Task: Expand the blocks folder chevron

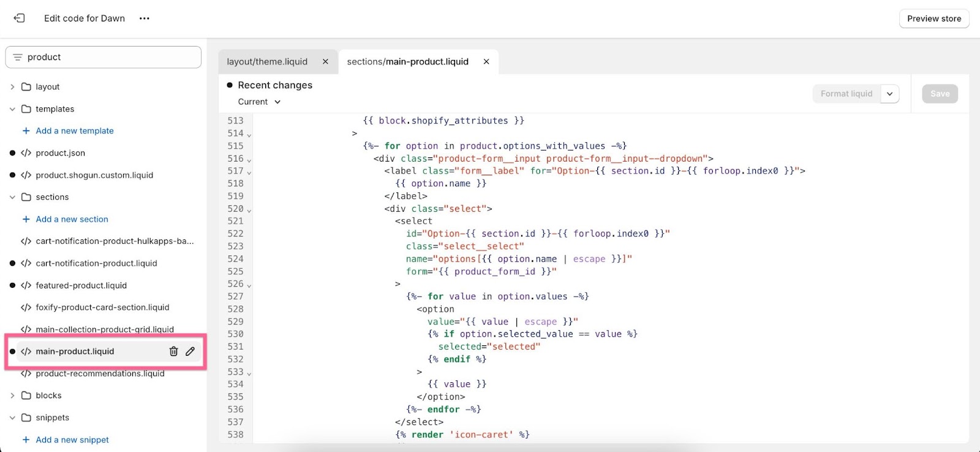Action: [x=12, y=396]
